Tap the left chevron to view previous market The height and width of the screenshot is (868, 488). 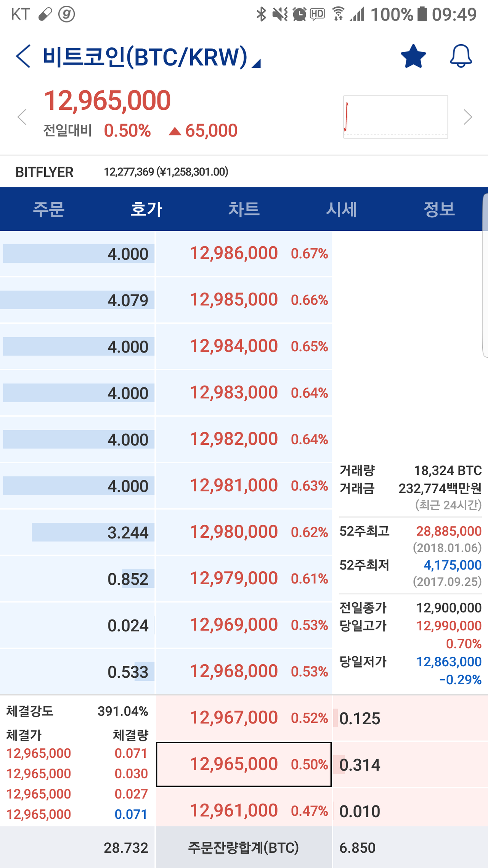22,117
